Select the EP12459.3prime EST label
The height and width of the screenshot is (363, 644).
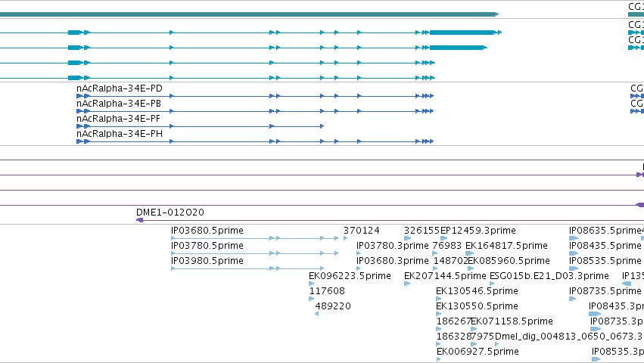coord(478,231)
